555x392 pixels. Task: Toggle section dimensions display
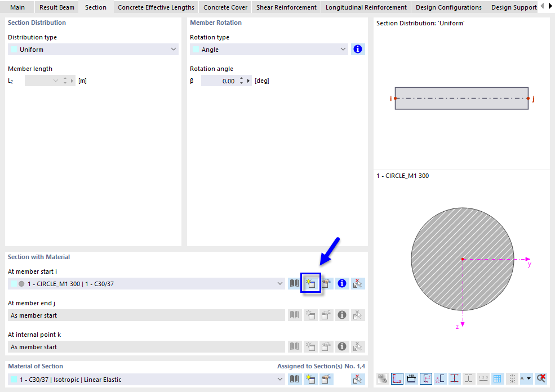(411, 378)
